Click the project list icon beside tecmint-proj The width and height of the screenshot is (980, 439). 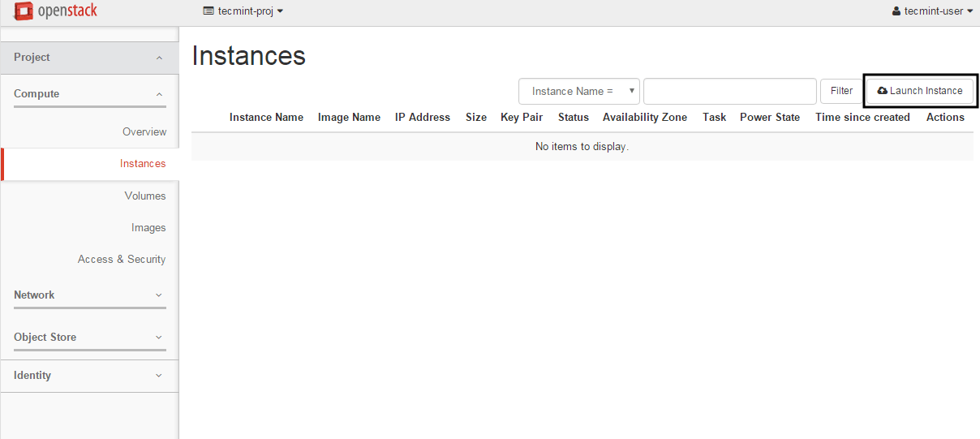coord(208,11)
